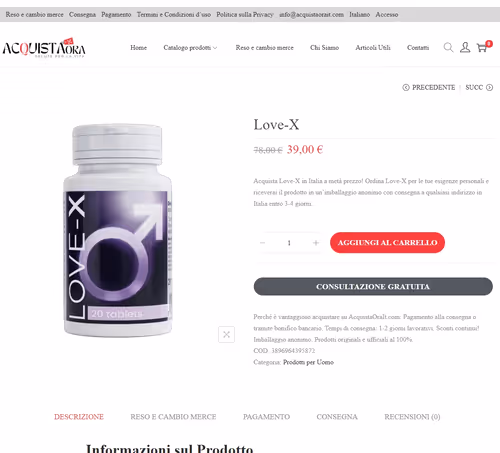The height and width of the screenshot is (453, 500).
Task: Open the user account icon
Action: 465,47
